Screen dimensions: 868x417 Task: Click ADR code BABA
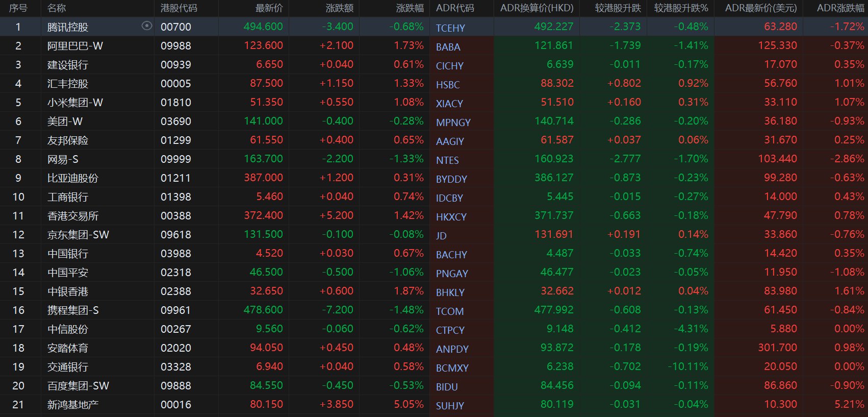tap(448, 47)
